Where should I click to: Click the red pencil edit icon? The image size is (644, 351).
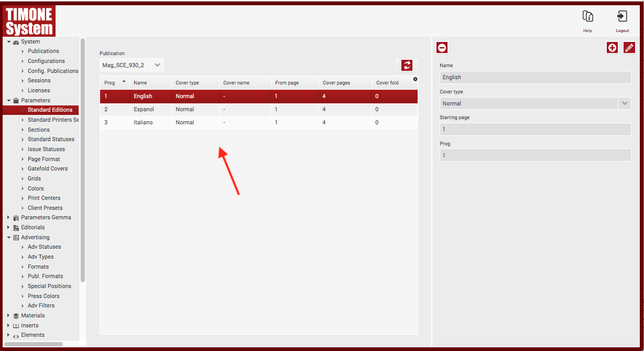[x=629, y=48]
